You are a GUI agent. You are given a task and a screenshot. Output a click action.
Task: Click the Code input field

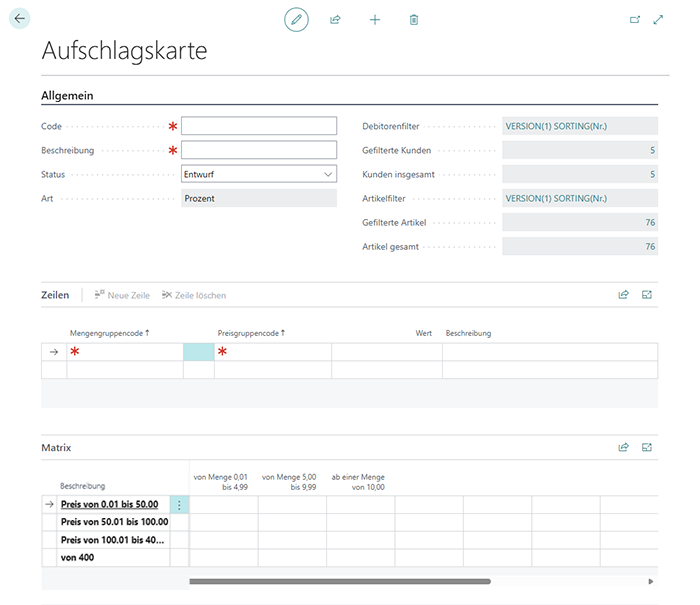pos(259,126)
